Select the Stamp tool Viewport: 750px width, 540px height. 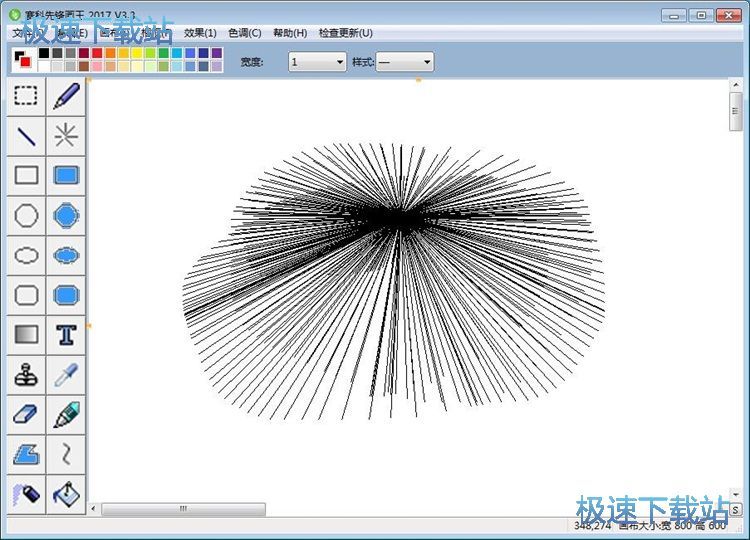pyautogui.click(x=27, y=375)
